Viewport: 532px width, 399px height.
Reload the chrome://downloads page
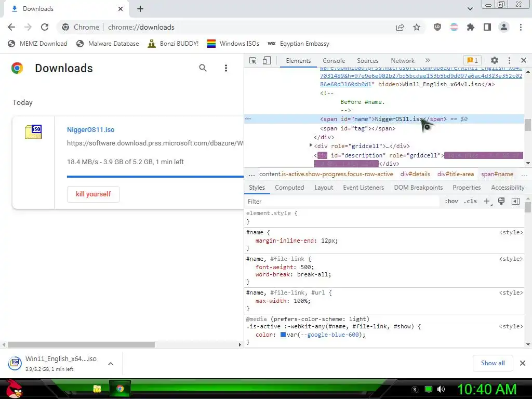coord(45,27)
